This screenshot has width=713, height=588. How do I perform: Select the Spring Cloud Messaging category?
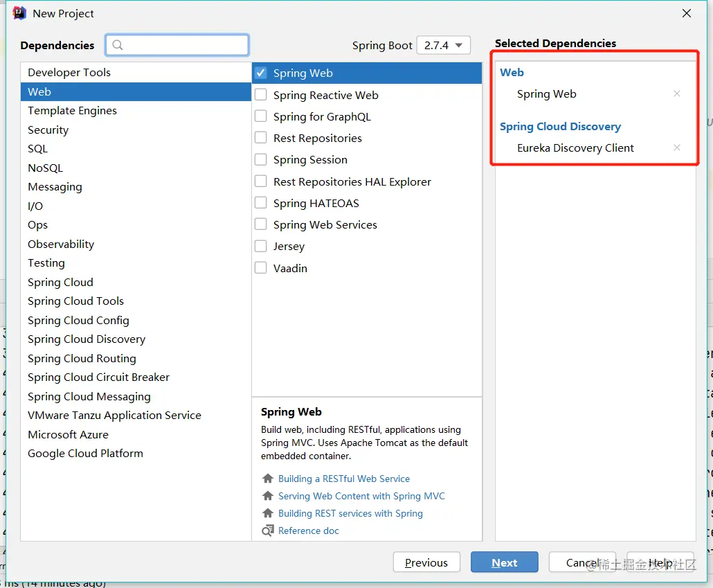coord(136,396)
